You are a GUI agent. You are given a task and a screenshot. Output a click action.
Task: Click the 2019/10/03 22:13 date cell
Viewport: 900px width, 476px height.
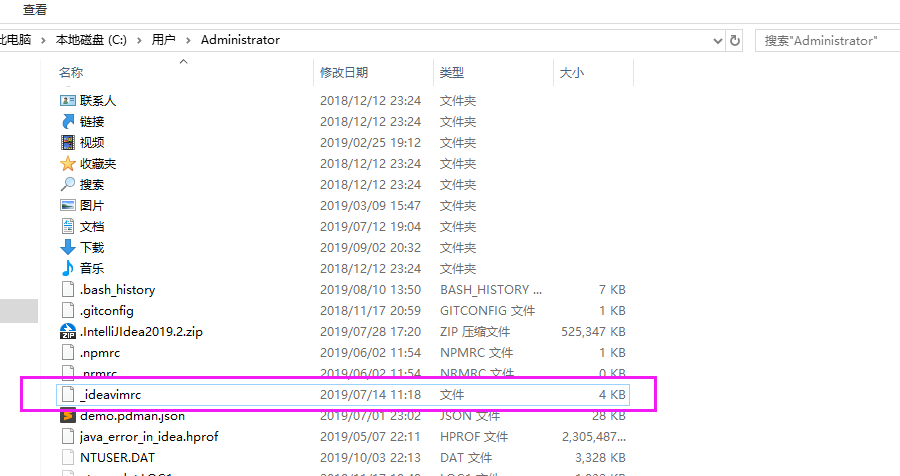[370, 458]
